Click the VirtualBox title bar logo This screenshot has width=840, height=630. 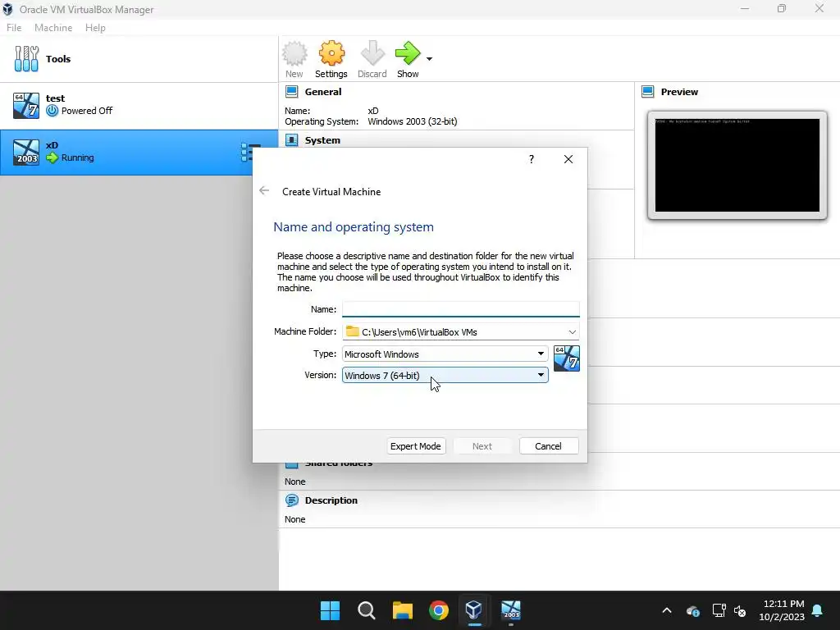tap(7, 9)
